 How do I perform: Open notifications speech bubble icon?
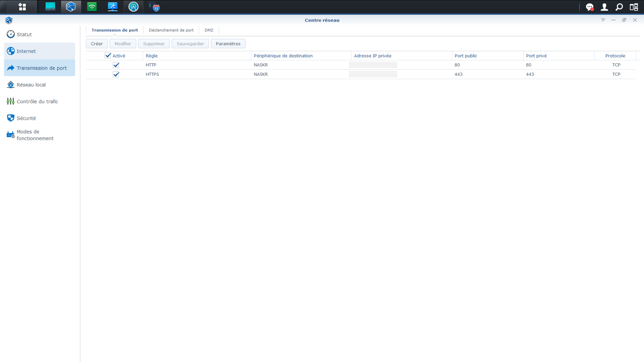[589, 7]
